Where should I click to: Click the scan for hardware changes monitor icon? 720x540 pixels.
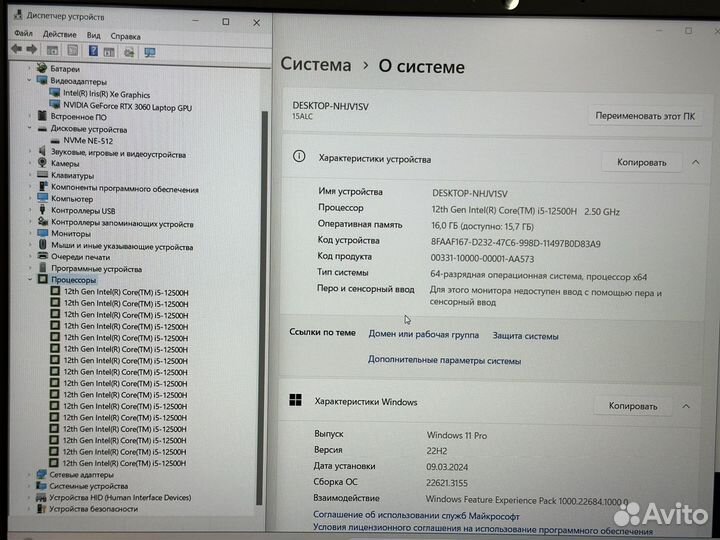point(150,52)
